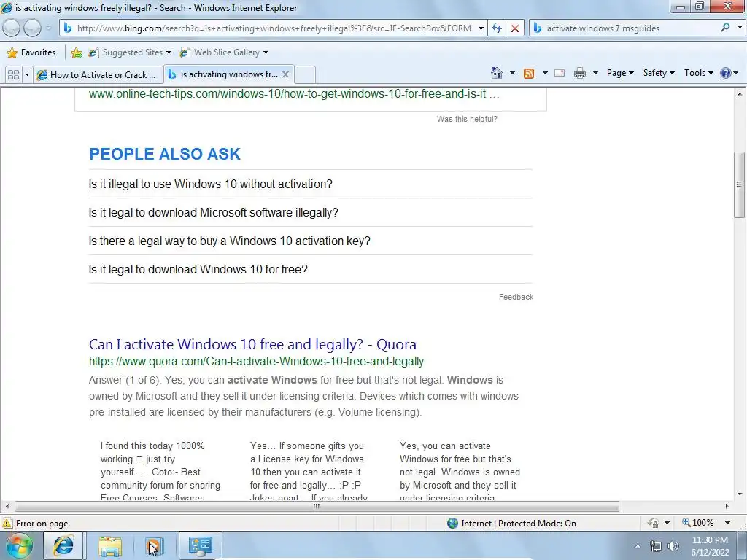The image size is (747, 560).
Task: Expand the Suggested Sites dropdown
Action: click(169, 52)
